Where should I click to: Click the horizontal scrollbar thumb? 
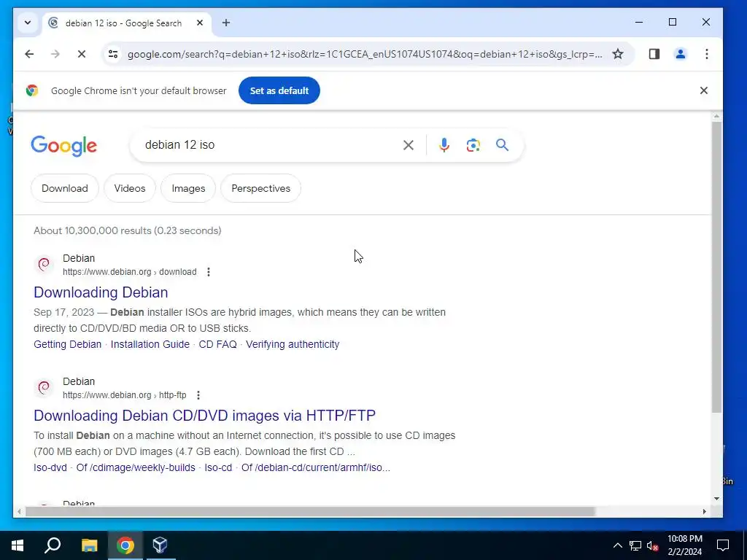pyautogui.click(x=310, y=511)
